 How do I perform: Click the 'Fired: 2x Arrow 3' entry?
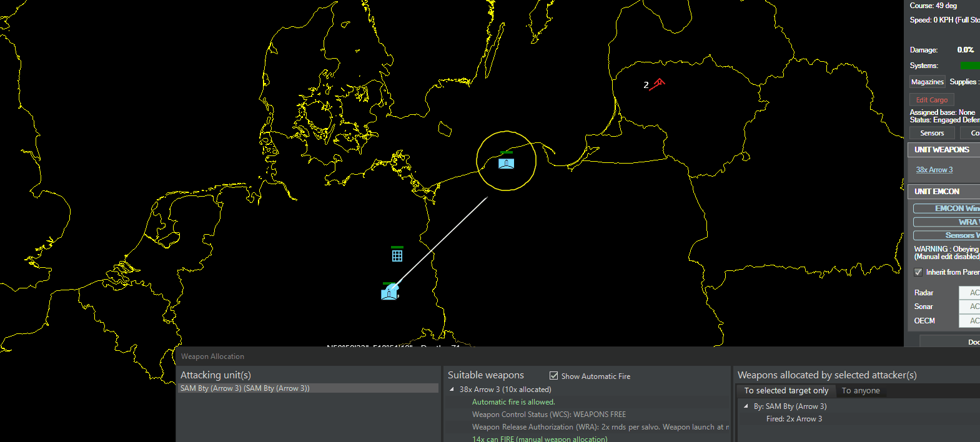click(x=794, y=419)
